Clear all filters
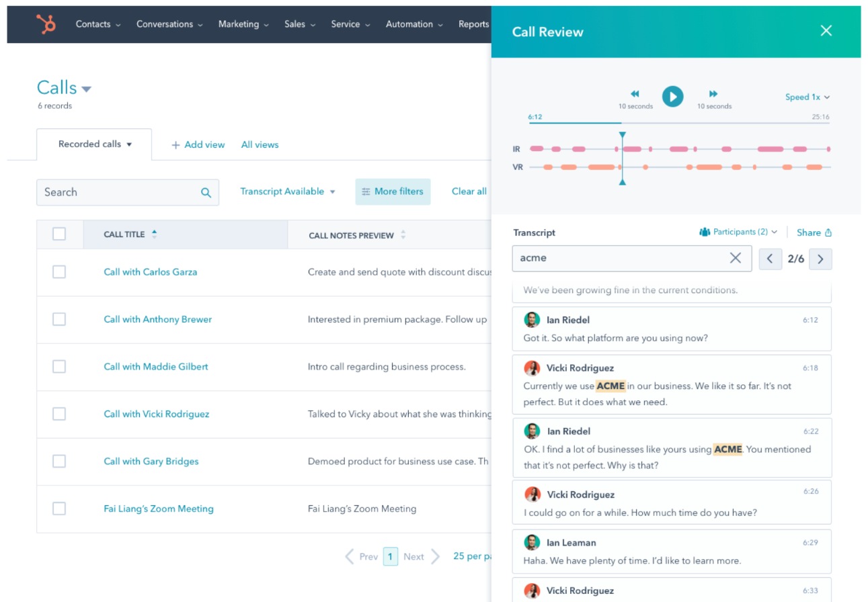Image resolution: width=868 pixels, height=602 pixels. pos(469,191)
